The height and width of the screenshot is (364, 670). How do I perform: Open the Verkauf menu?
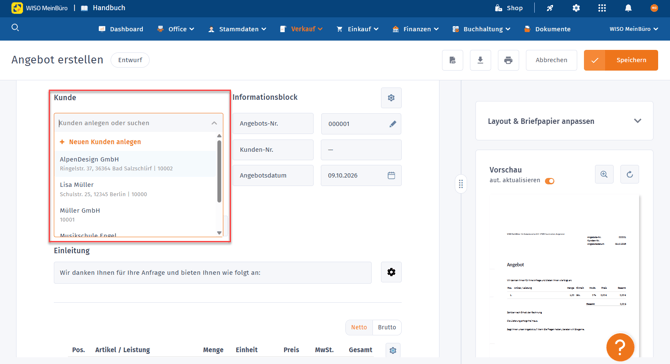301,29
